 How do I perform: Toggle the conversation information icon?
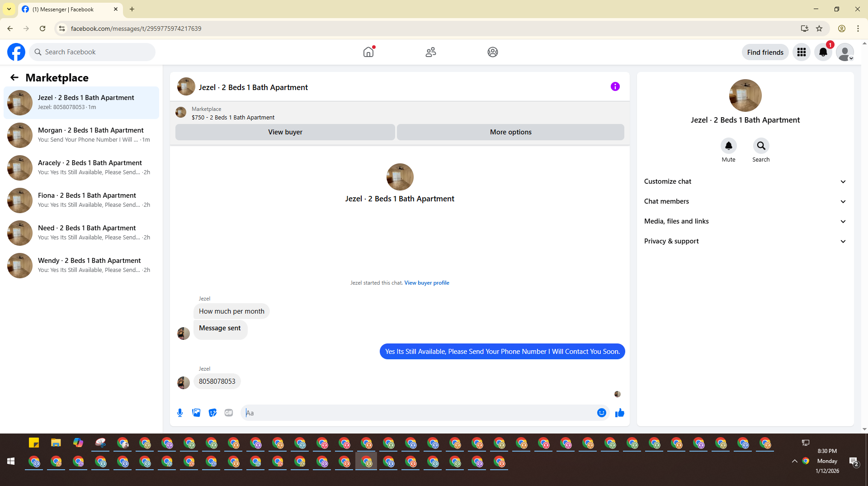click(615, 86)
